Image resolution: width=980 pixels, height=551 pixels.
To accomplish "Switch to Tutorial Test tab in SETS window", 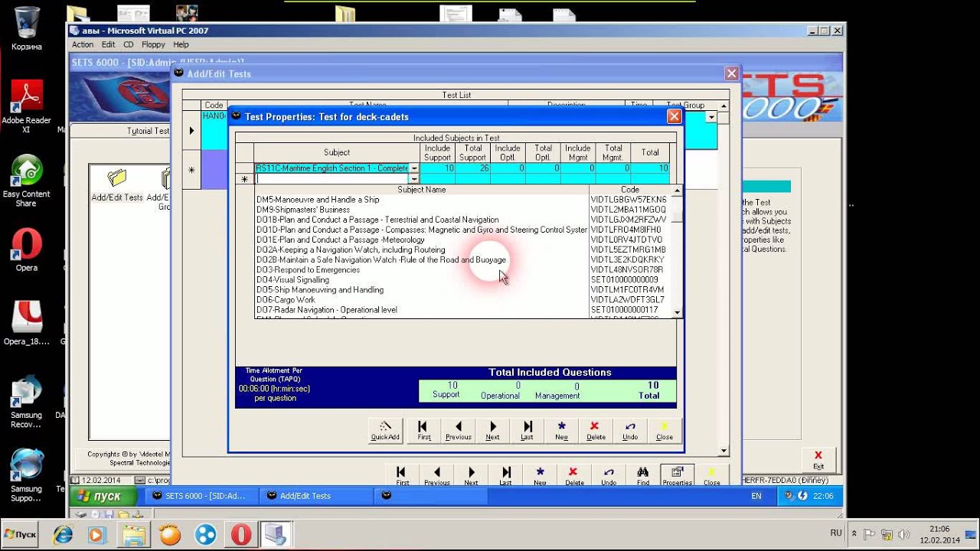I will (x=148, y=131).
